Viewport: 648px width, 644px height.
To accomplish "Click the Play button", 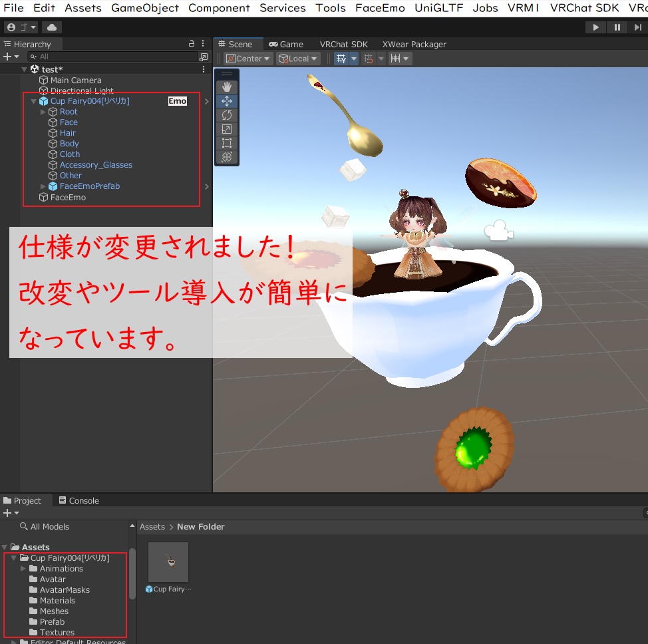I will (595, 27).
